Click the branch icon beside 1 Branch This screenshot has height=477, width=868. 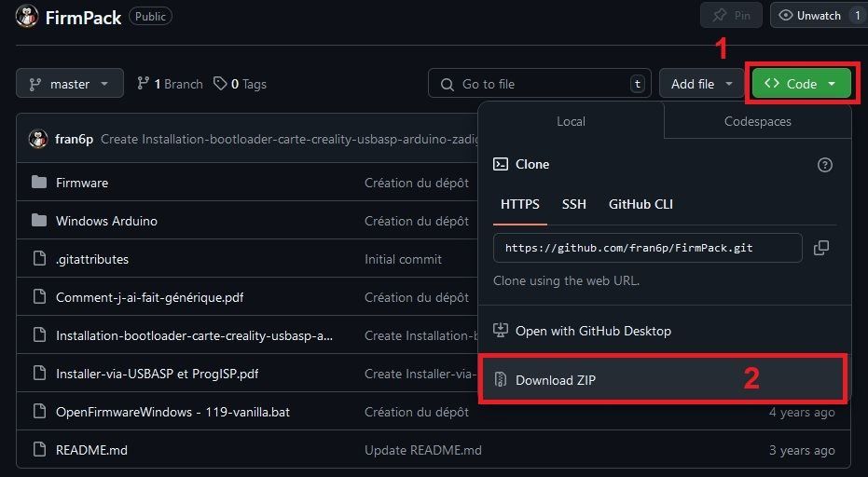[x=144, y=84]
